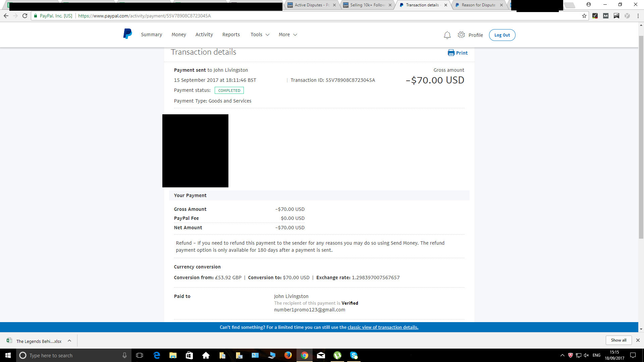Click the Chrome icon in the taskbar
644x362 pixels.
[305, 355]
